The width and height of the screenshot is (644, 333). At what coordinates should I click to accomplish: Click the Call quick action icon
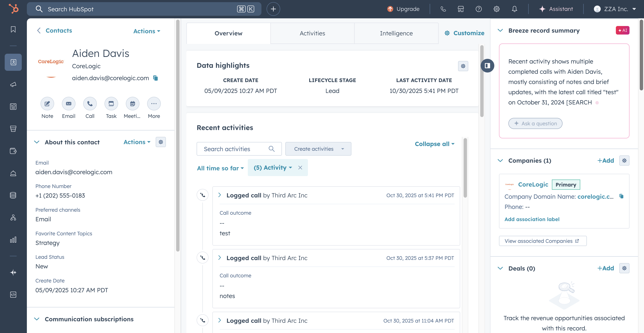(x=90, y=103)
